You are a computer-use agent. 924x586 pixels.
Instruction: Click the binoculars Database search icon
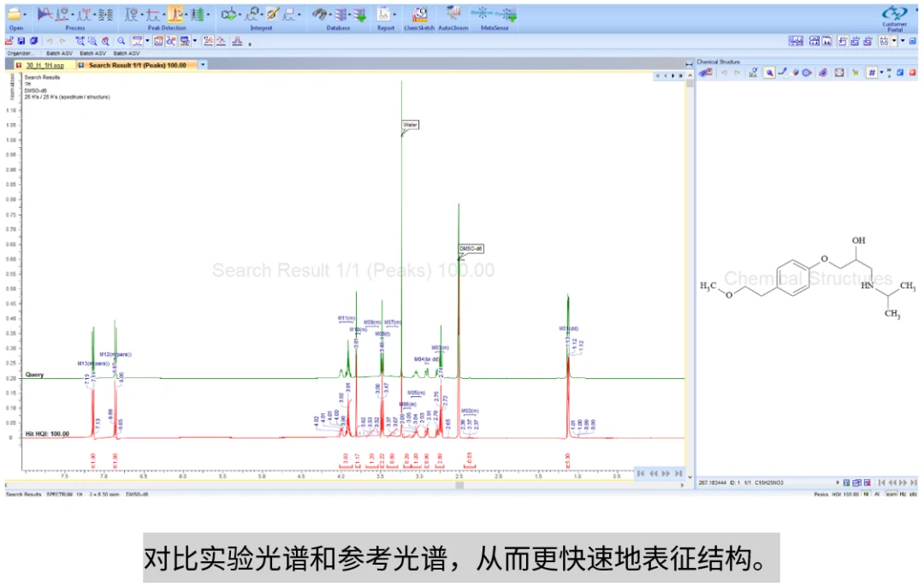tap(319, 15)
